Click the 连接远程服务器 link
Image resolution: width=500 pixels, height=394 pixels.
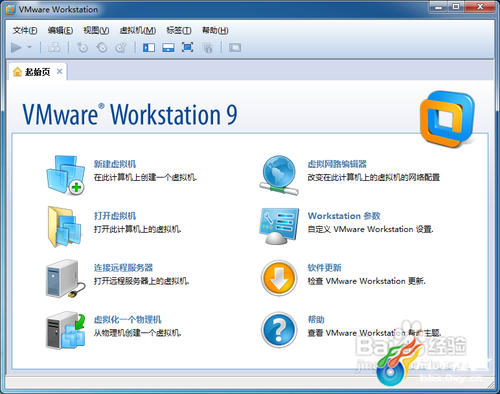tap(123, 268)
